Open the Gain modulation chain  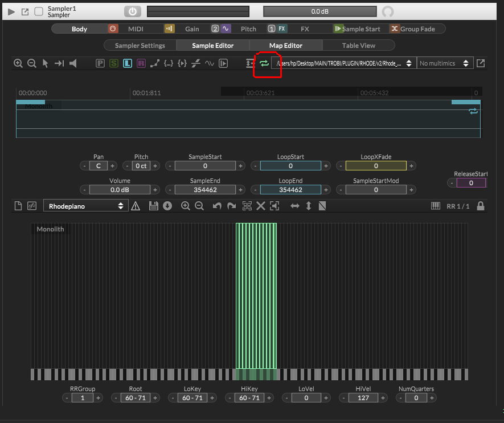[x=192, y=29]
